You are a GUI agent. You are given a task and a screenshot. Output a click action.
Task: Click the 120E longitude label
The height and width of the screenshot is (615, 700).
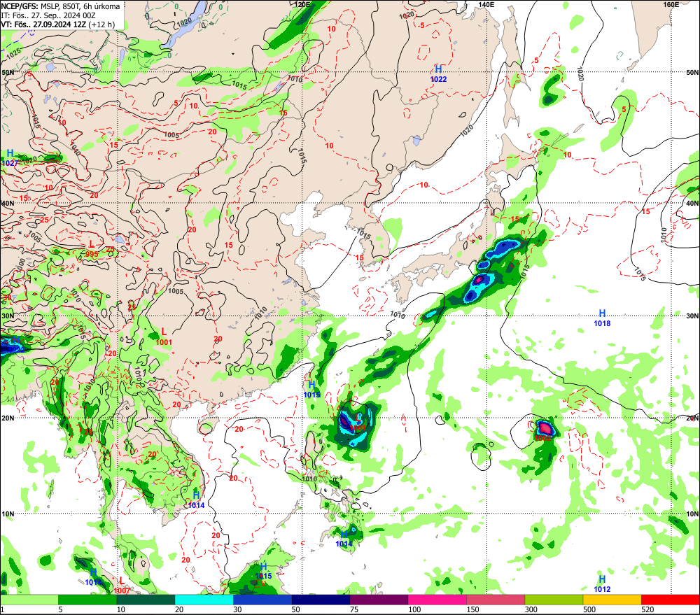tap(302, 4)
